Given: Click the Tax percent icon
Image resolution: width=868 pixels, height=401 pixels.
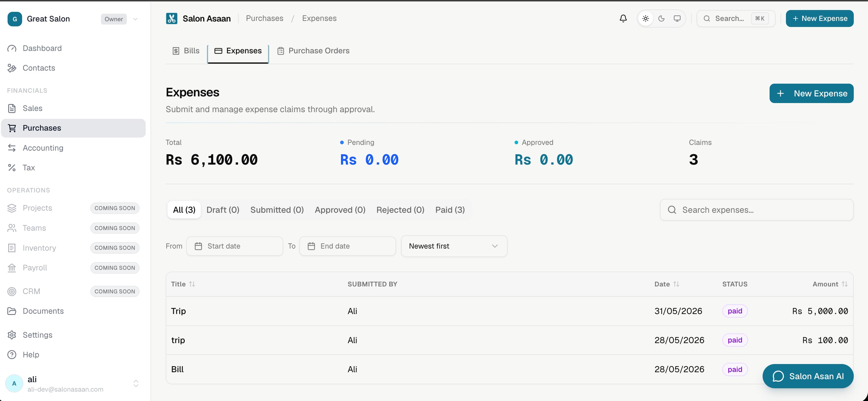Looking at the screenshot, I should tap(12, 168).
